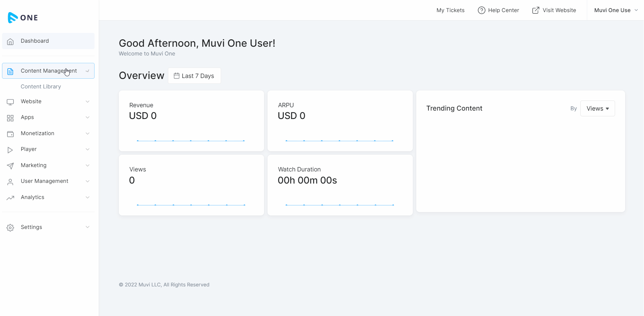This screenshot has width=644, height=316.
Task: Click the Content Management document icon
Action: [x=10, y=71]
